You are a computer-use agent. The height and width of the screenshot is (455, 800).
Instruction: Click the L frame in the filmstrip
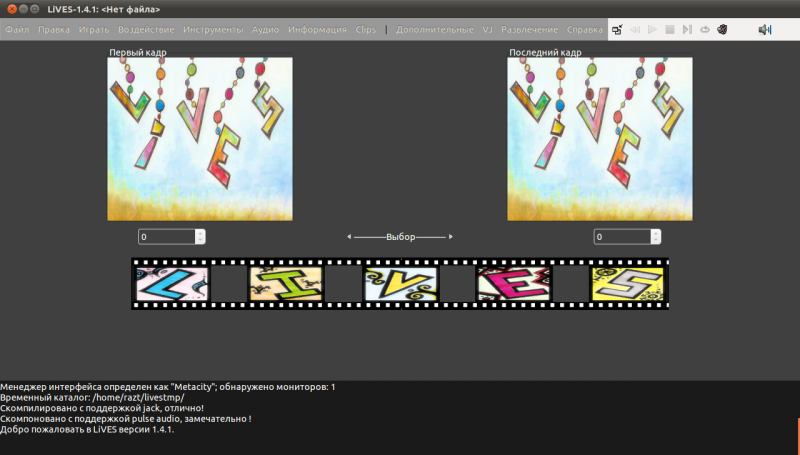172,284
